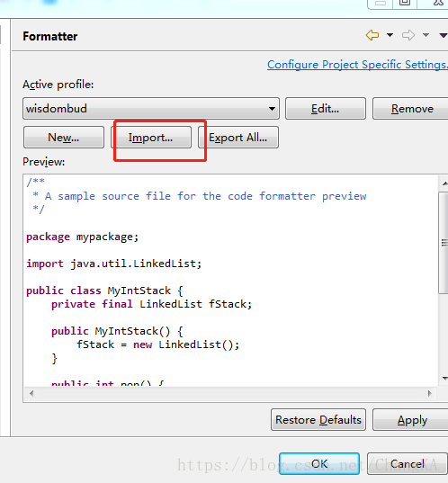Image resolution: width=448 pixels, height=483 pixels.
Task: Click the Remove profile button
Action: point(410,109)
